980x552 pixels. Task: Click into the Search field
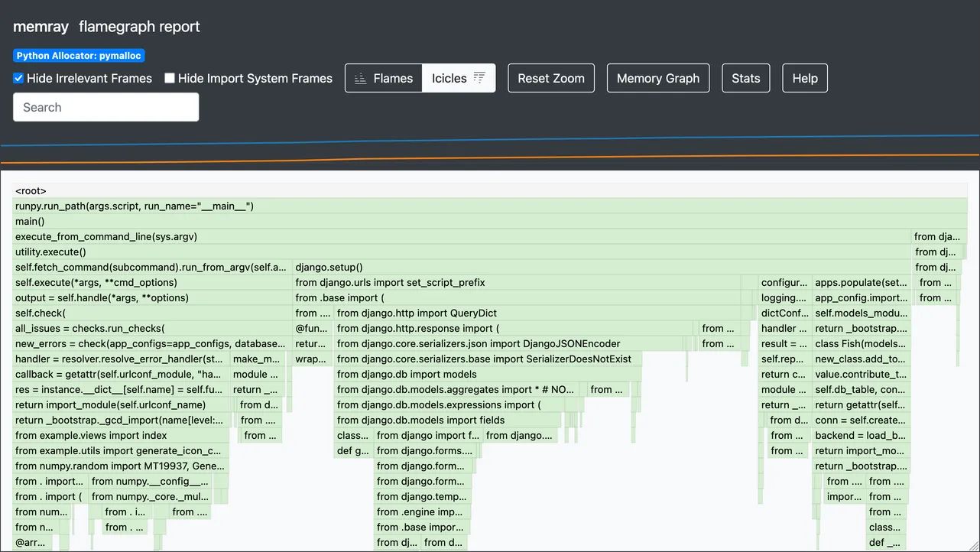pos(106,107)
